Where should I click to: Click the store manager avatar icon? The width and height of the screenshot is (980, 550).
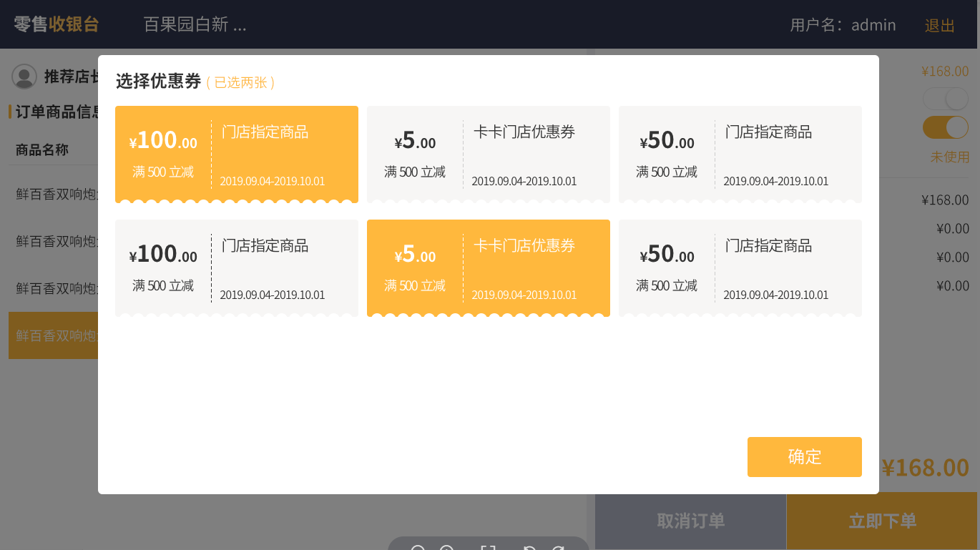click(x=24, y=77)
